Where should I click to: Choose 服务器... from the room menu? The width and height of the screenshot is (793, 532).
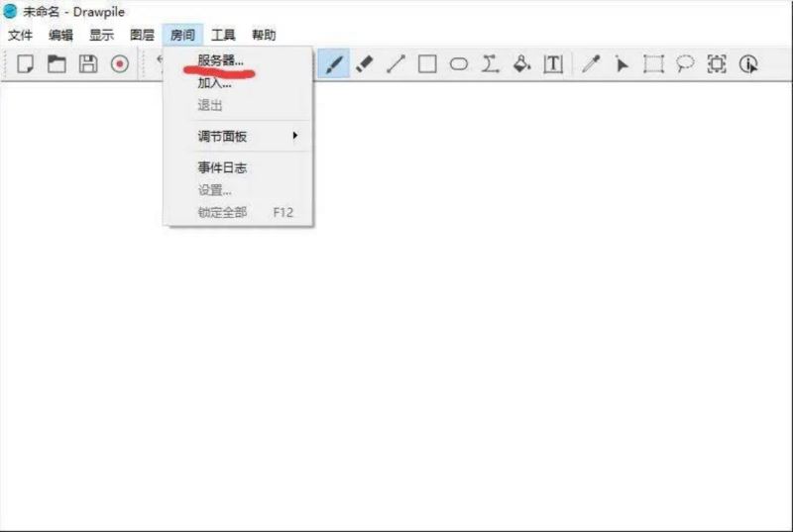[x=238, y=60]
